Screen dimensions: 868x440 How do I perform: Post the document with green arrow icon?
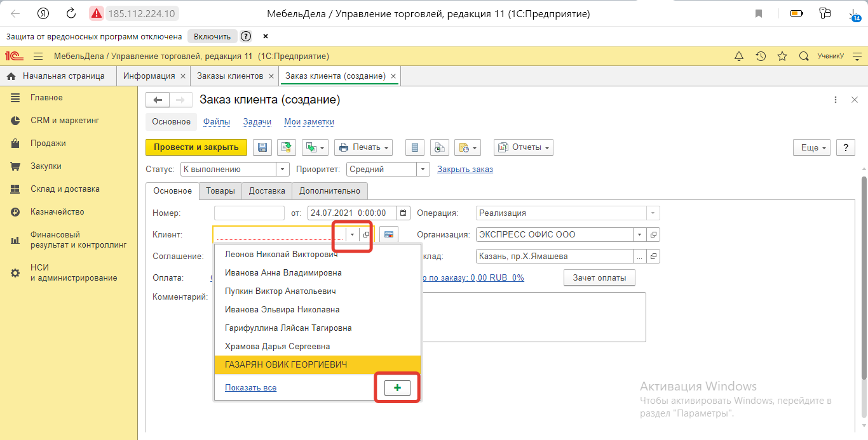287,147
